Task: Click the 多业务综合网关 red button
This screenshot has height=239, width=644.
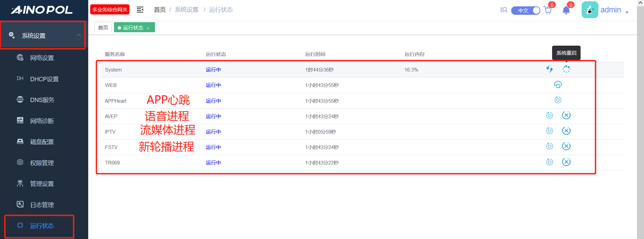Action: [x=110, y=10]
